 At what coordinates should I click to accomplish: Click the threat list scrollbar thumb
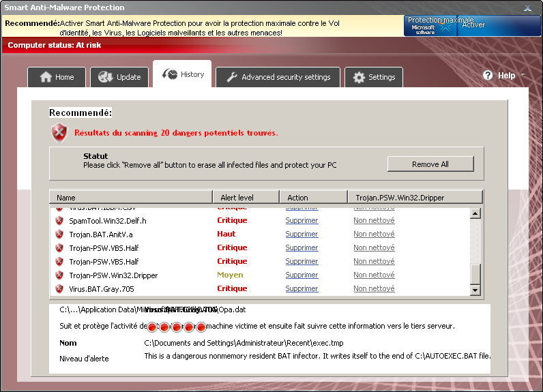[475, 274]
